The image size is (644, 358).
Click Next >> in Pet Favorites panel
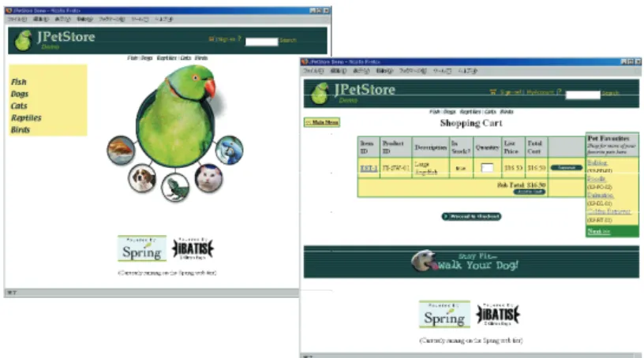pyautogui.click(x=598, y=232)
